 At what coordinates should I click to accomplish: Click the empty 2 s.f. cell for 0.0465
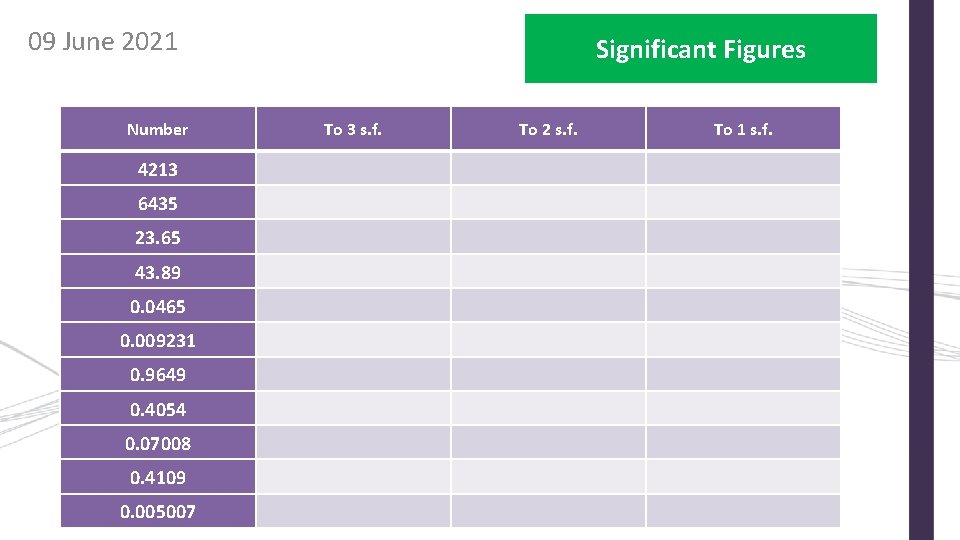[x=548, y=306]
